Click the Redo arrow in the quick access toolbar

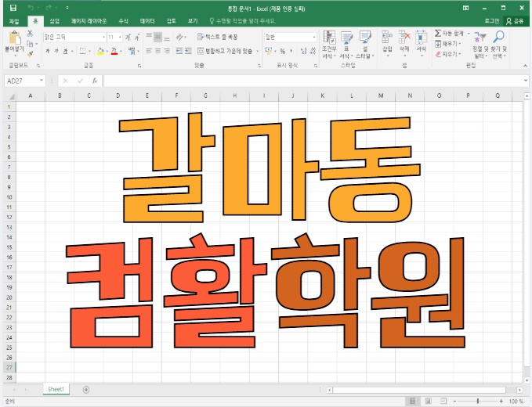click(48, 8)
